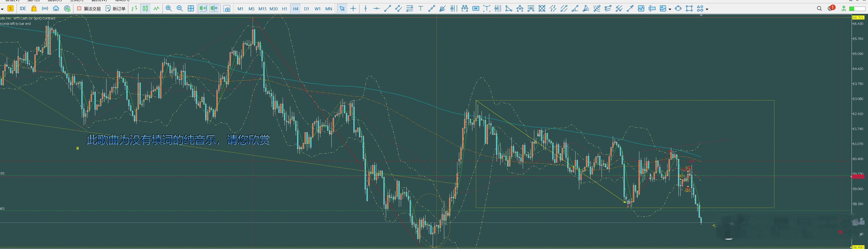Viewport: 868px width, 249px height.
Task: Open the trading Signals icon
Action: (x=45, y=8)
